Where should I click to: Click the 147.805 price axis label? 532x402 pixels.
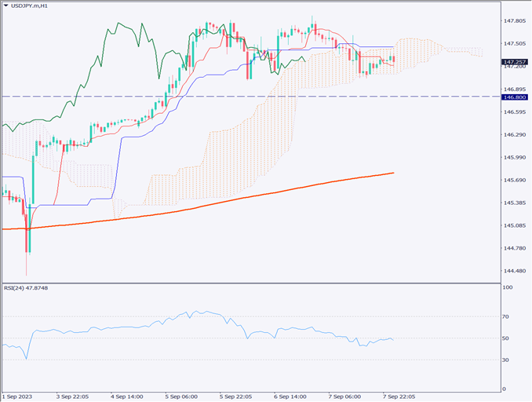[515, 21]
